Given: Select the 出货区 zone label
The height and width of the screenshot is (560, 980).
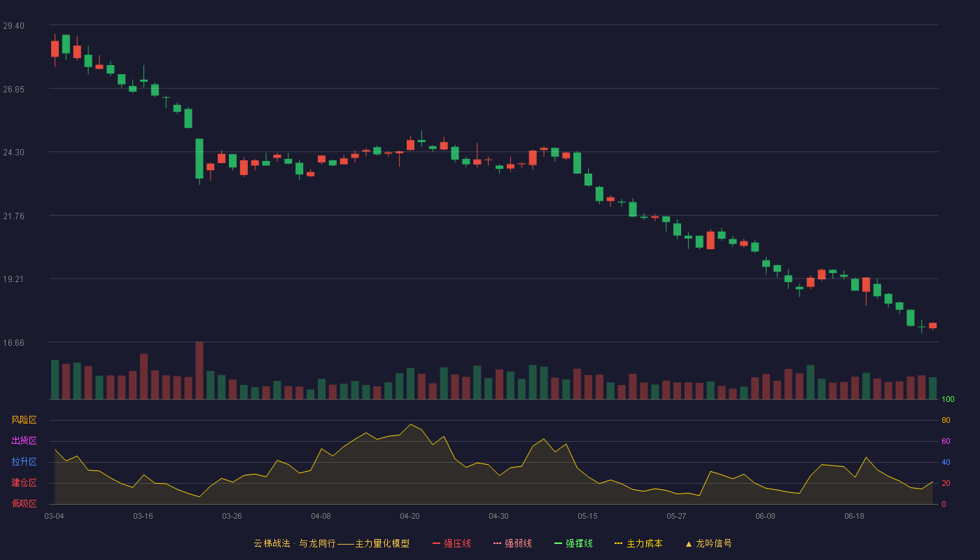Looking at the screenshot, I should (x=24, y=441).
